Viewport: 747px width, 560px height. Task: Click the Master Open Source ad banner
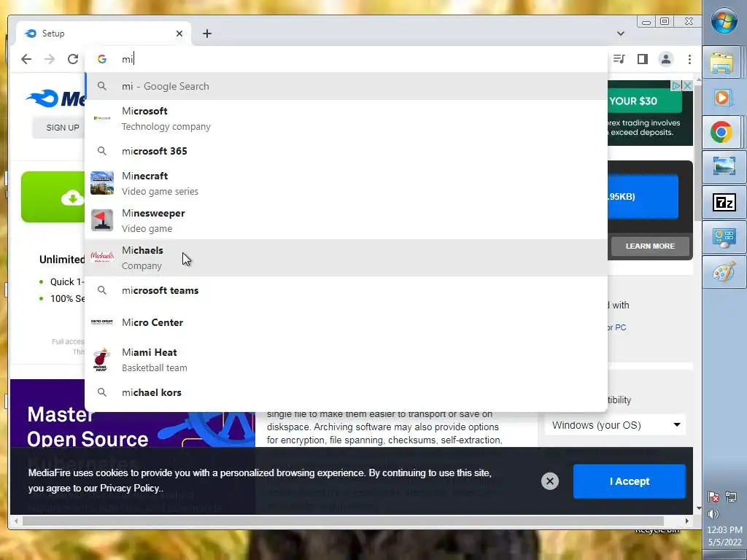133,413
